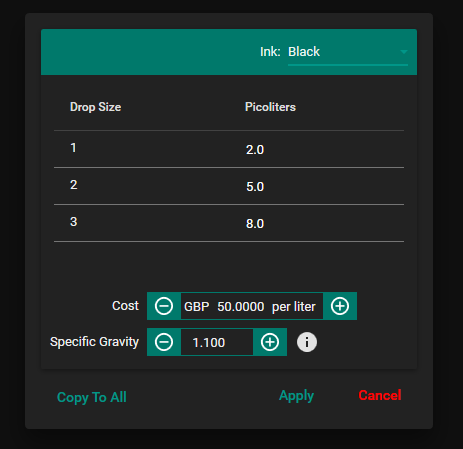Open the Specific Gravity info icon
The width and height of the screenshot is (463, 449).
307,342
